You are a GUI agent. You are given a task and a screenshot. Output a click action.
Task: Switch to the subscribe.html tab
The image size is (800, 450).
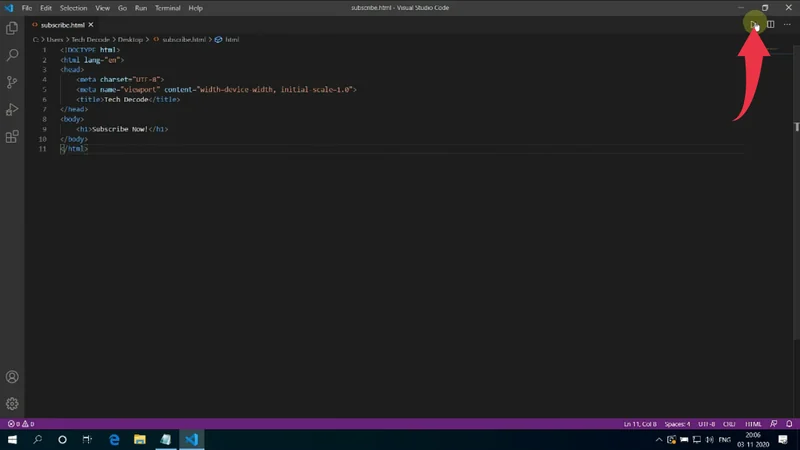[62, 24]
